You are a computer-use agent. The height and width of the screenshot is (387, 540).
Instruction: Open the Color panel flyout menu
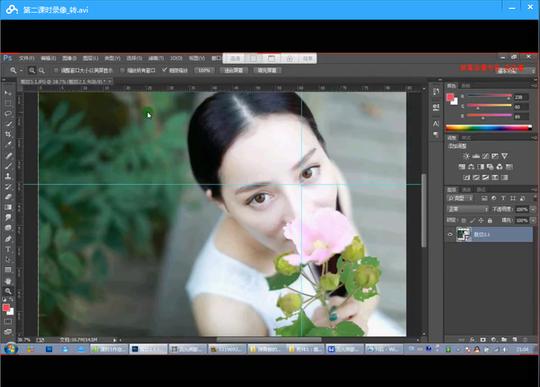533,86
